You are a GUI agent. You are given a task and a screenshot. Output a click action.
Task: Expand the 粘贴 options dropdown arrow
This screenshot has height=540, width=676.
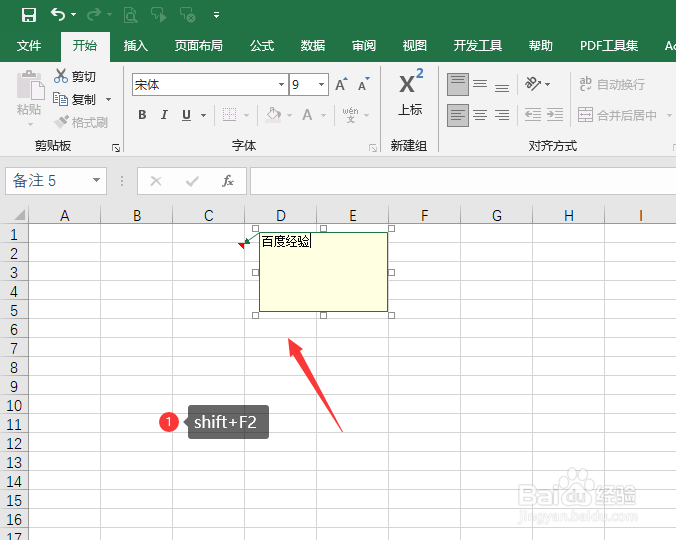click(x=30, y=125)
